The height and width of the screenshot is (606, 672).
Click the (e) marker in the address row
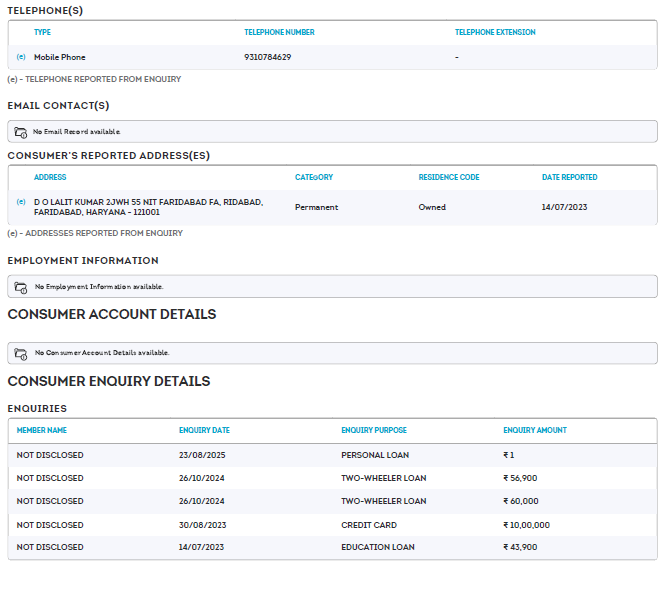point(21,202)
